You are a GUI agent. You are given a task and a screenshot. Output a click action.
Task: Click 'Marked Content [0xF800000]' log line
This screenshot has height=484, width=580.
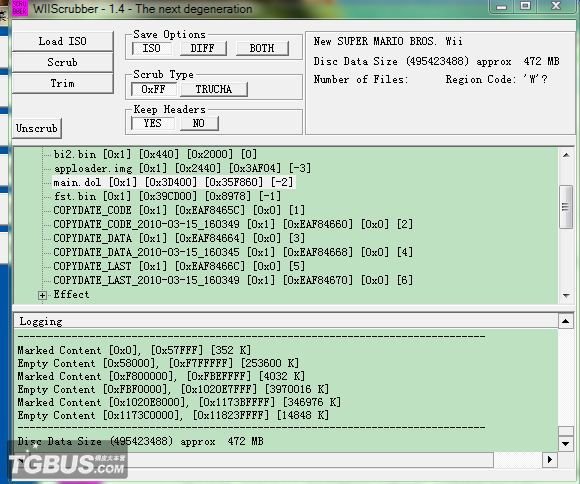pyautogui.click(x=161, y=376)
